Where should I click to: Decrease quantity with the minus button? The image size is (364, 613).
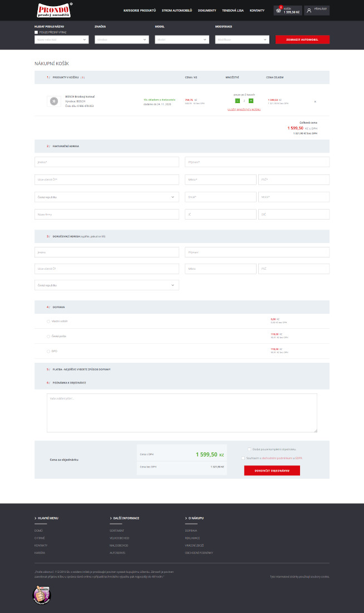pos(238,101)
